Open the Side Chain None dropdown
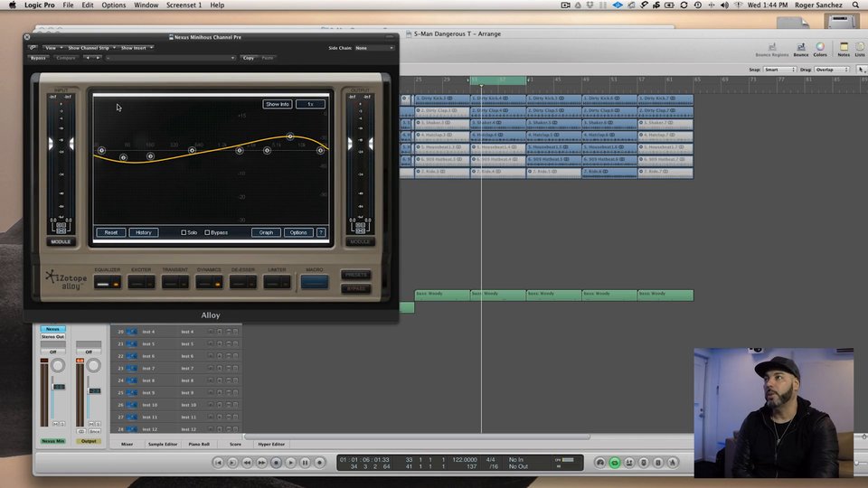Viewport: 868px width, 488px height. (374, 48)
